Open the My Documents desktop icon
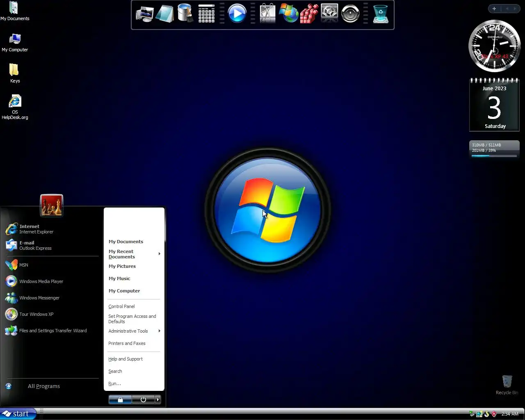This screenshot has width=525, height=420. pos(15,11)
